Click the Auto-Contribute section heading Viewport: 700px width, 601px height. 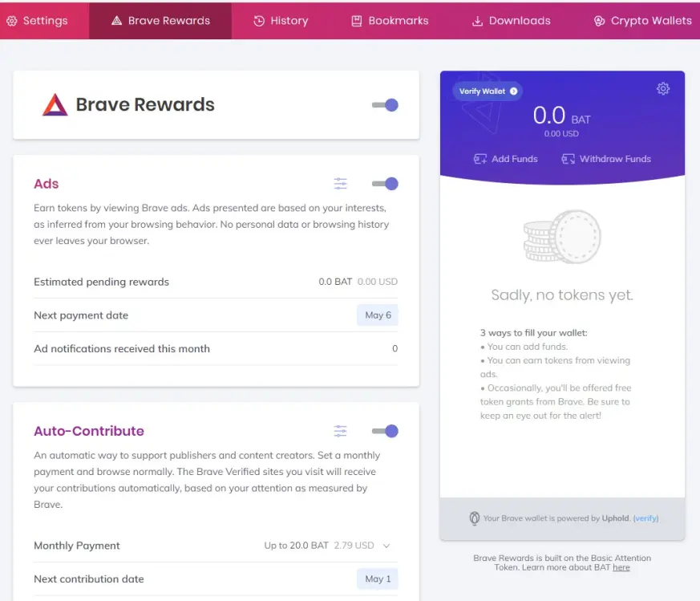coord(89,431)
